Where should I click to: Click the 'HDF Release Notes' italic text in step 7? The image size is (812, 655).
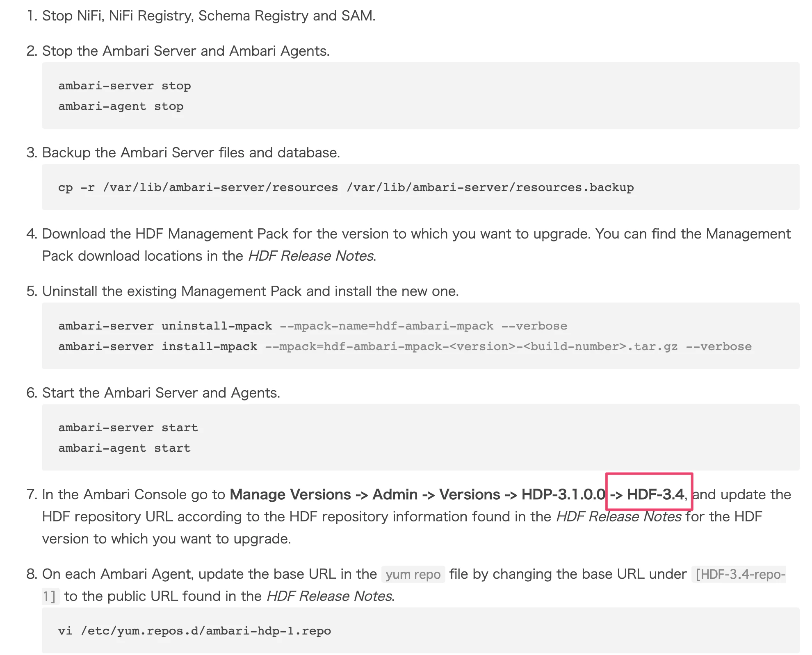click(619, 516)
